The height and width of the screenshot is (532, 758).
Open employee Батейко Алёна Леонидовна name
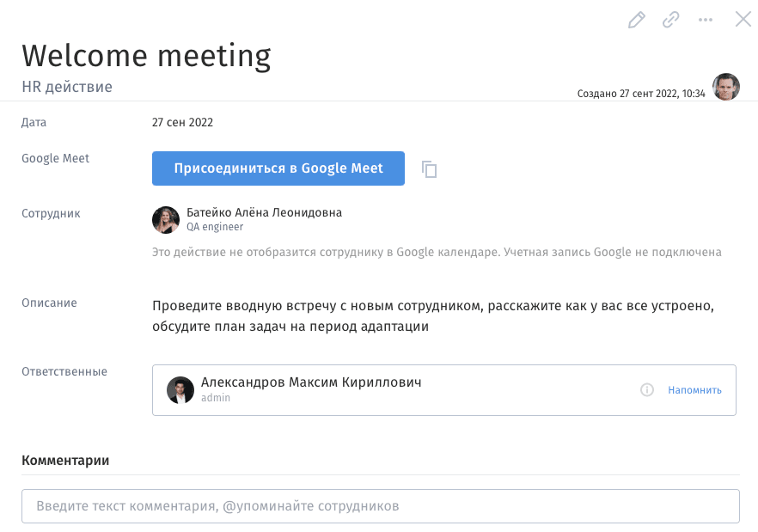[264, 212]
